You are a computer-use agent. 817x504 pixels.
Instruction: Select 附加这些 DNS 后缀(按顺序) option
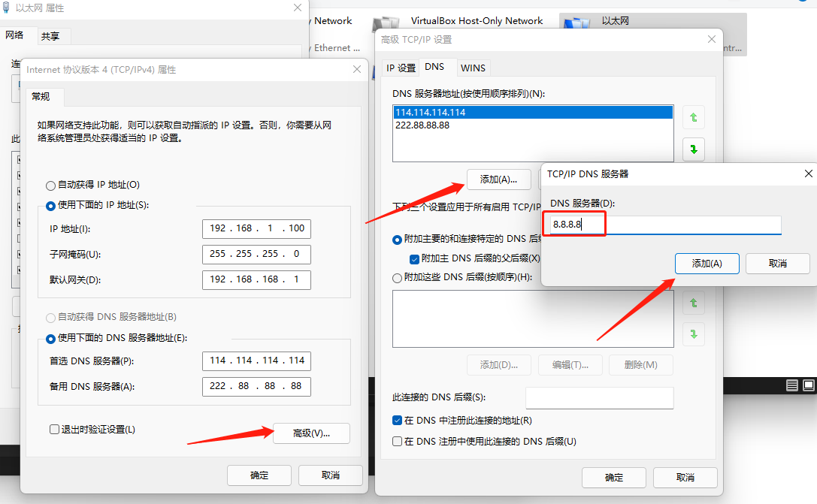pyautogui.click(x=397, y=277)
